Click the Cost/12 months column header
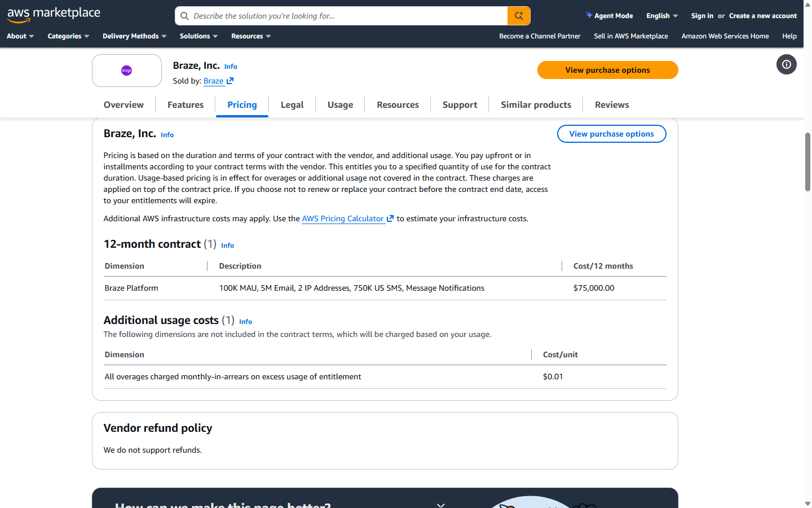Screen dimensions: 812x508 pyautogui.click(x=603, y=266)
